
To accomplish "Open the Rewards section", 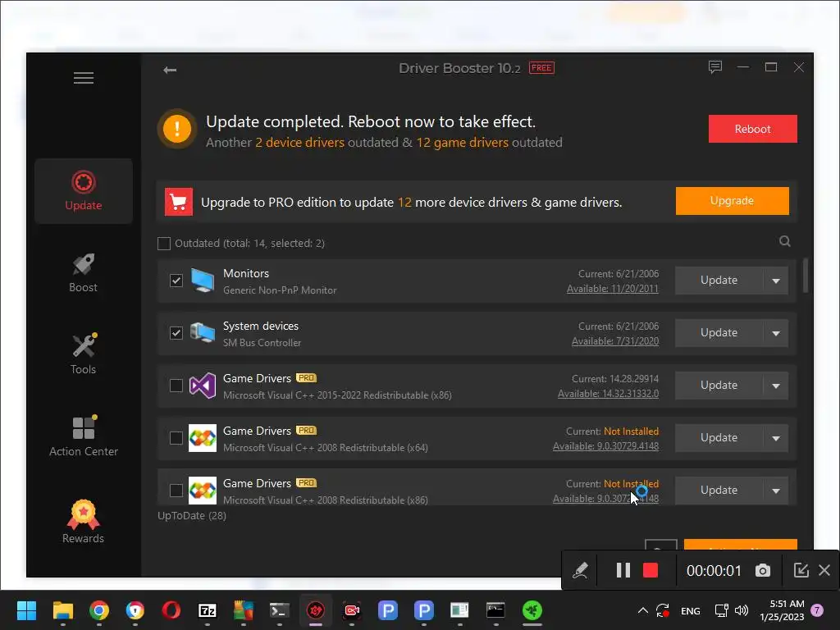I will [x=84, y=522].
